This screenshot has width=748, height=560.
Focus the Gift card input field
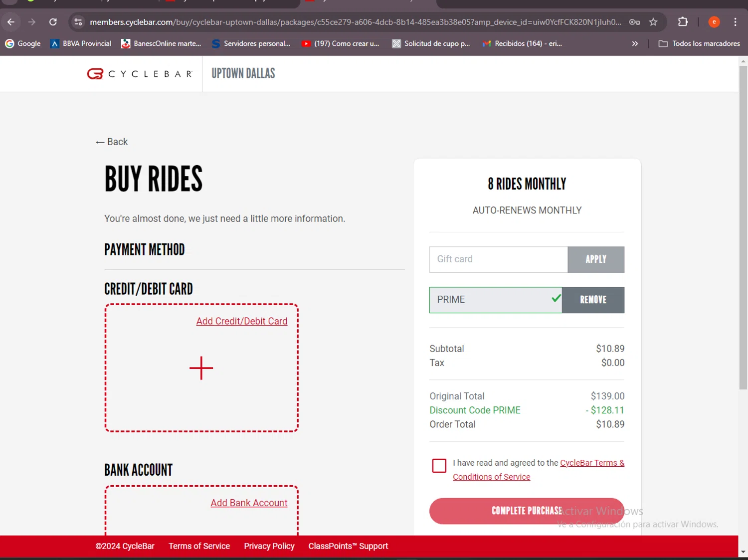point(498,259)
